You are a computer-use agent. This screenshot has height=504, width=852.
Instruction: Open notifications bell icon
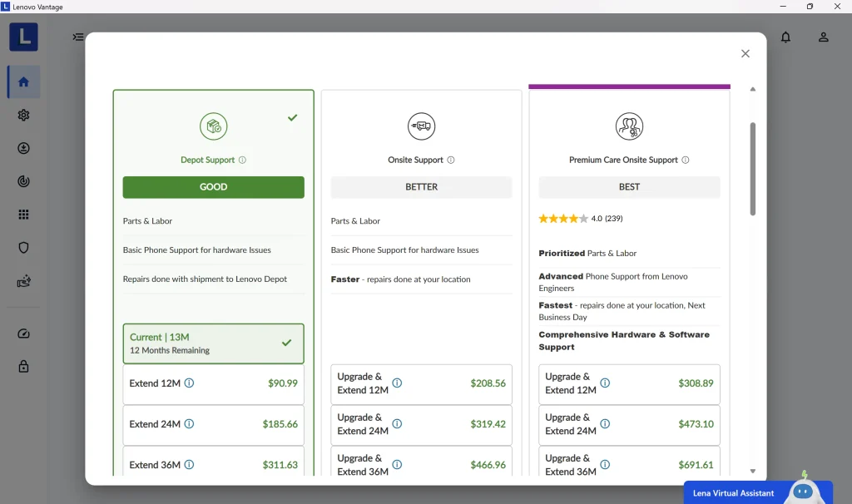785,37
